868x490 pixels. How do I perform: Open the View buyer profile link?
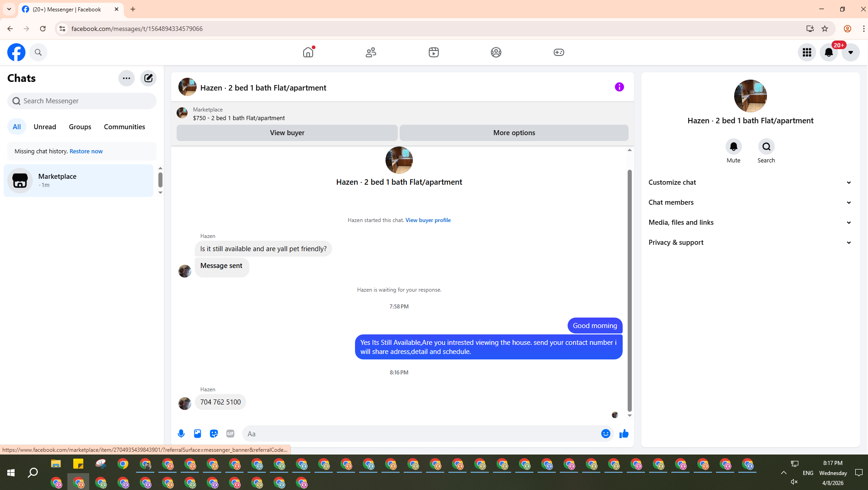[x=428, y=220]
